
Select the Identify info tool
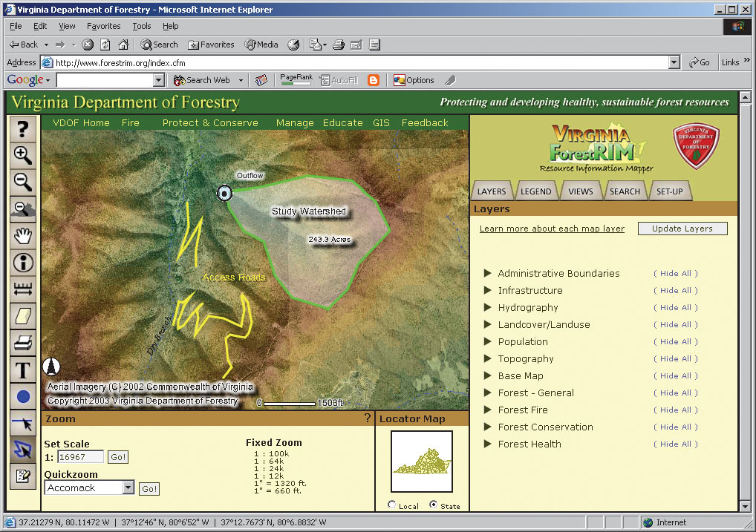[23, 263]
